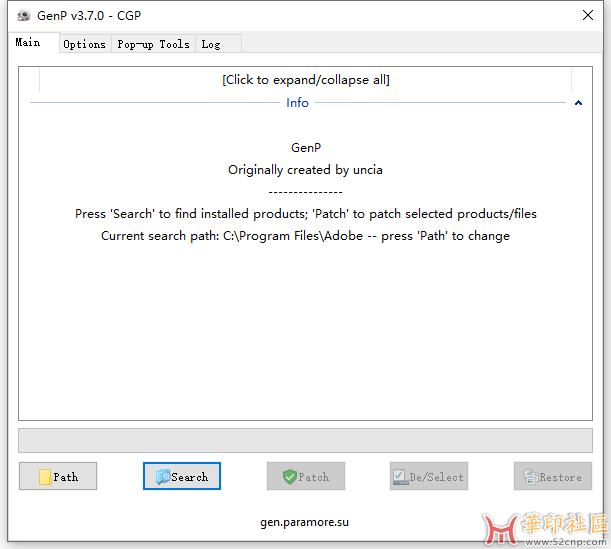Click the GenP heading in Info
The height and width of the screenshot is (549, 611).
tap(306, 148)
